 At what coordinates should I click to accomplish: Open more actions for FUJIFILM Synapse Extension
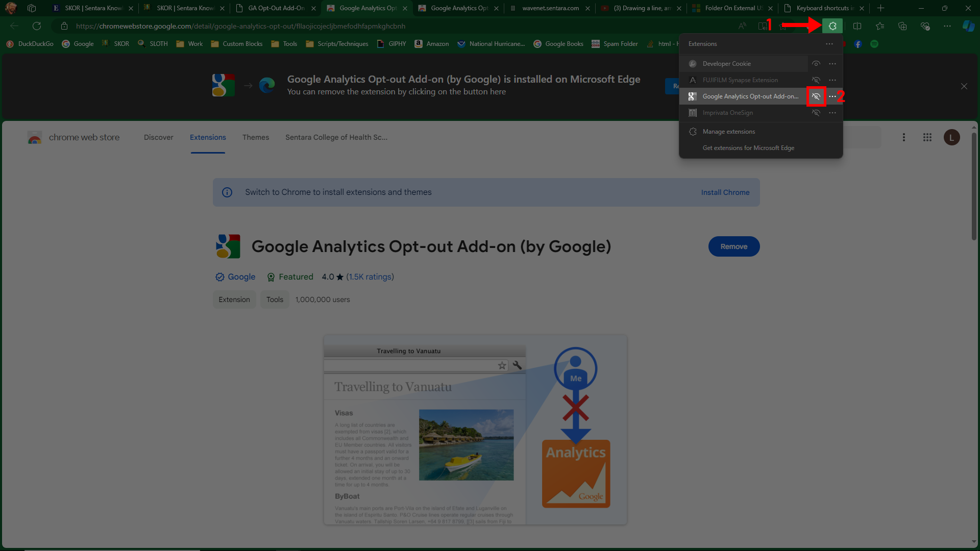click(x=832, y=80)
